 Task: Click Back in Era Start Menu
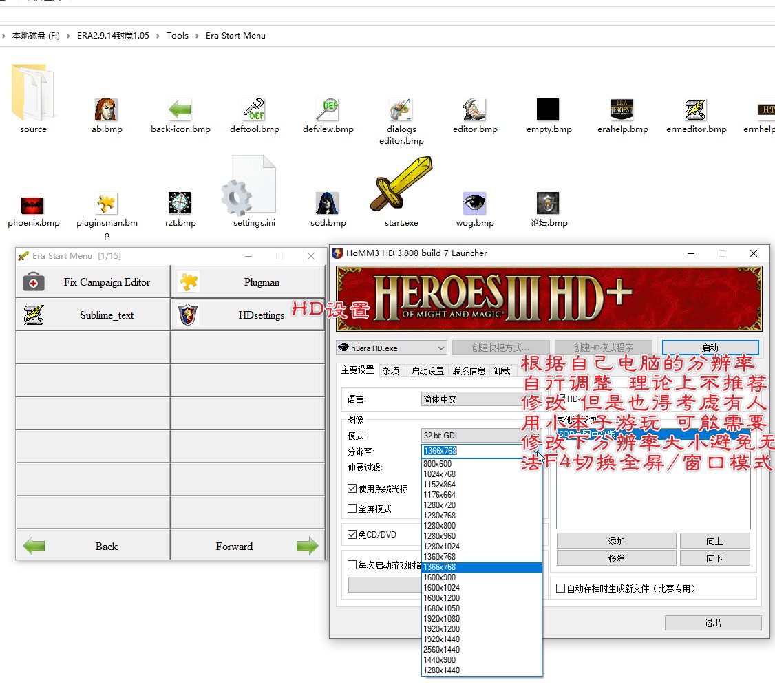(93, 546)
